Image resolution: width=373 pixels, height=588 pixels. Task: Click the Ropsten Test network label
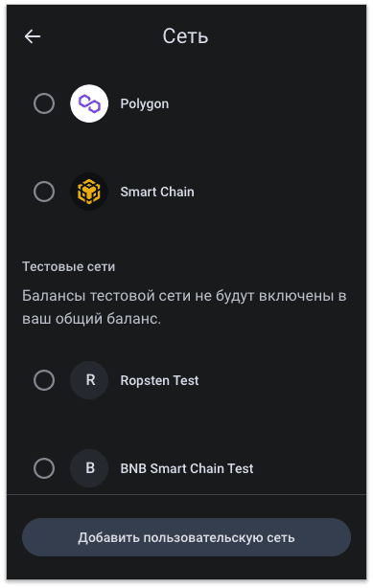point(159,380)
